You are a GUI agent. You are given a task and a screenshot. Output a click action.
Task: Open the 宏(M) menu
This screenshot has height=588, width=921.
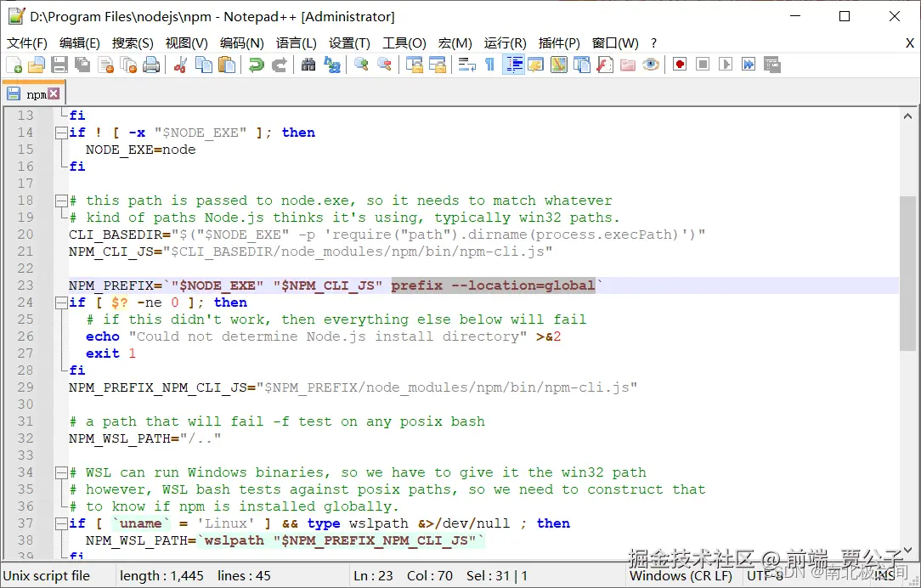(455, 43)
